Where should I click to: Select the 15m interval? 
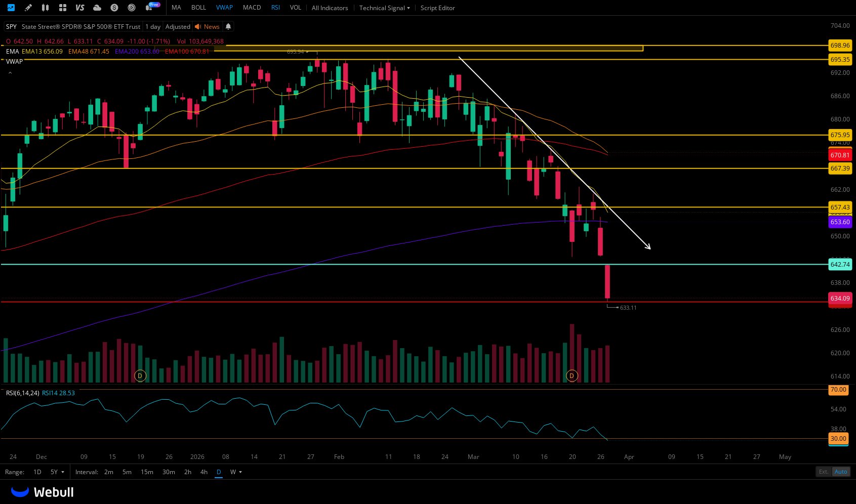click(147, 472)
